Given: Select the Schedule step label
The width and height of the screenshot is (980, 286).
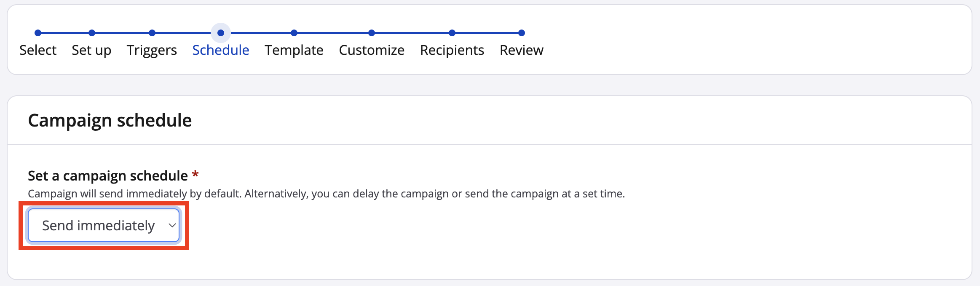Looking at the screenshot, I should tap(221, 50).
